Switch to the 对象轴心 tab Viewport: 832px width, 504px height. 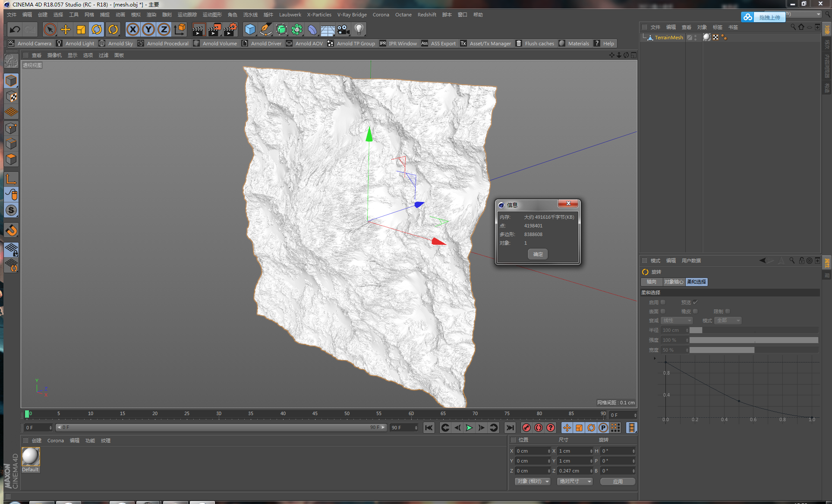673,282
